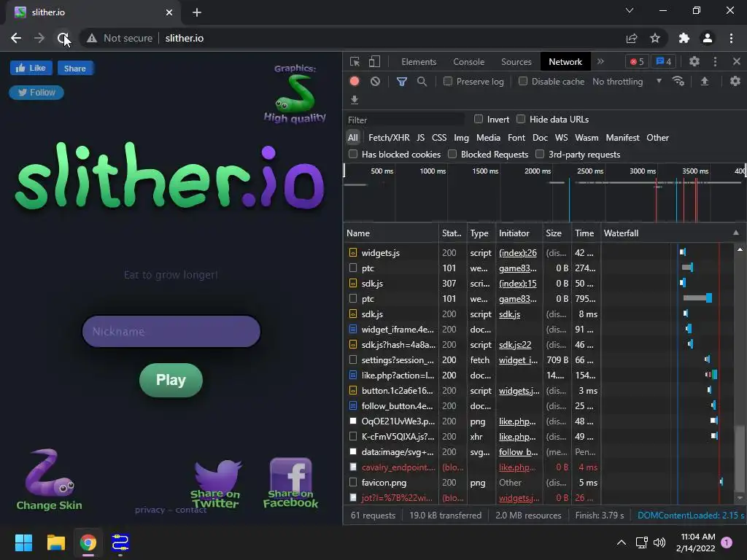Click the Facebook Share button

75,68
